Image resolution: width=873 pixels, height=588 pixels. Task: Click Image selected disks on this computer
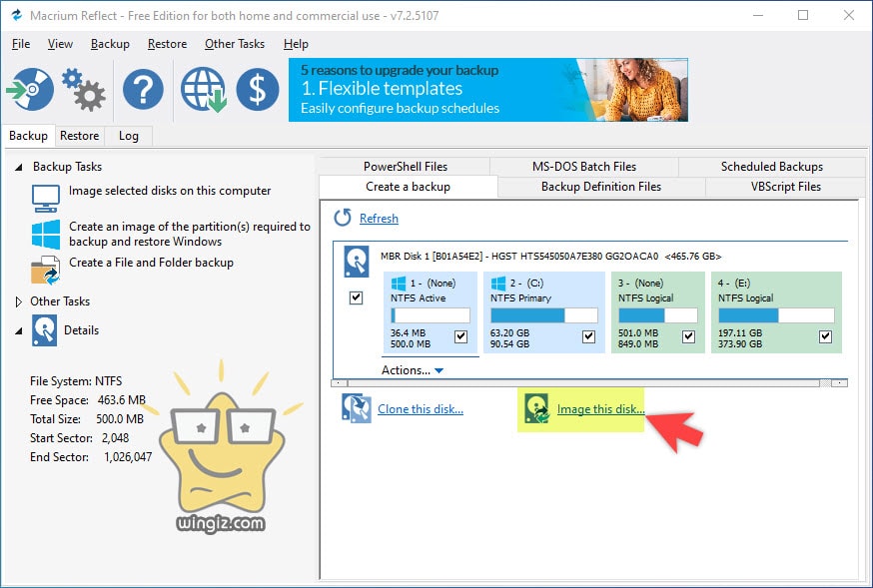tap(170, 191)
